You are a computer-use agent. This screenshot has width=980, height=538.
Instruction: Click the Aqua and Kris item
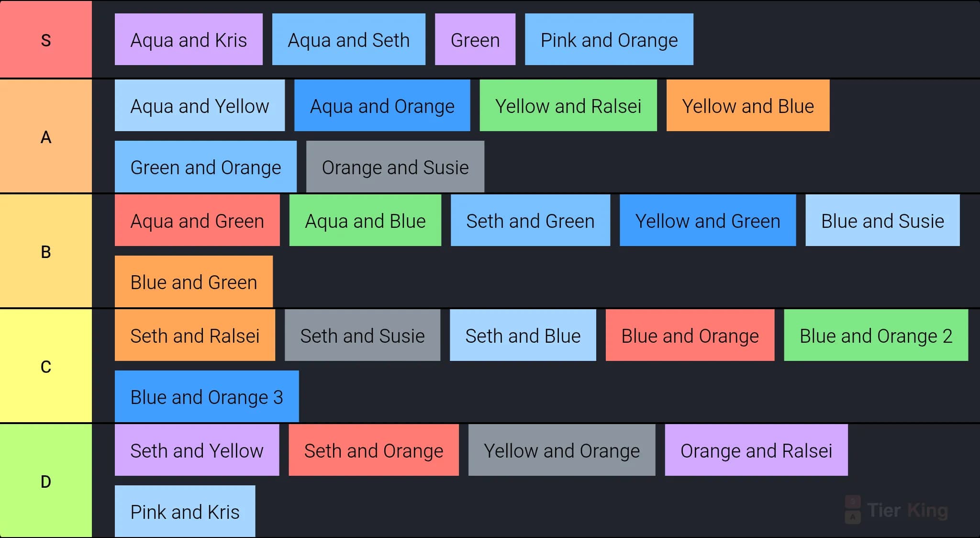pyautogui.click(x=189, y=39)
